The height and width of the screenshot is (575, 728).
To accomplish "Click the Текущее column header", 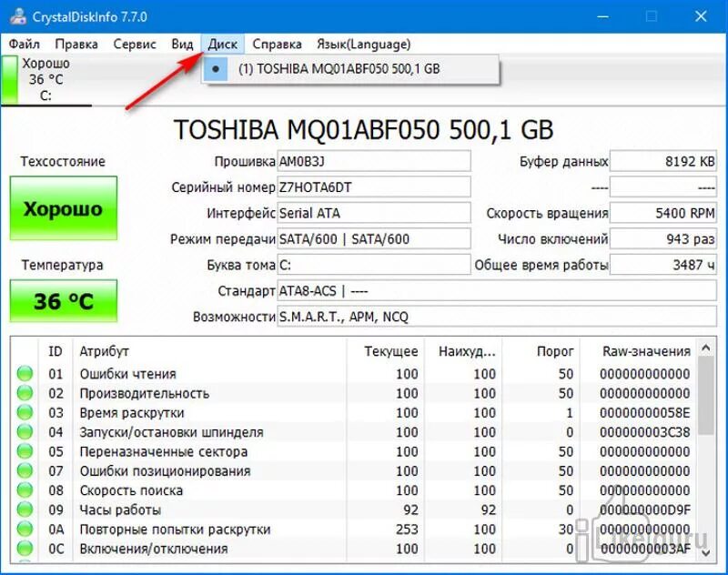I will click(x=385, y=351).
